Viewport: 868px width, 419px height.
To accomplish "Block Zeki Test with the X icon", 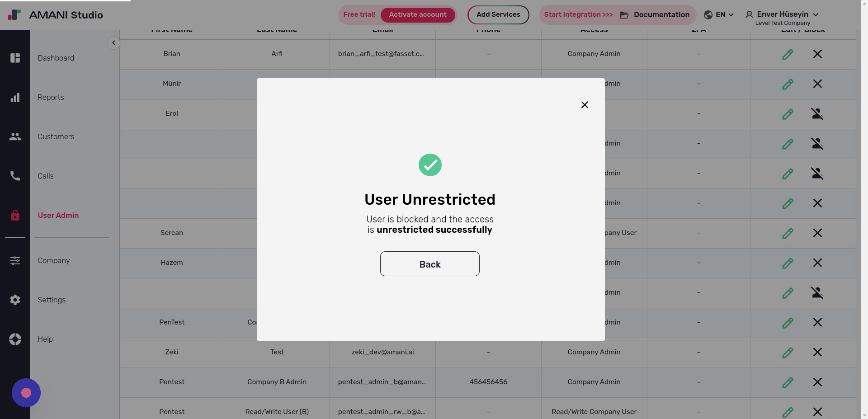I will click(818, 352).
